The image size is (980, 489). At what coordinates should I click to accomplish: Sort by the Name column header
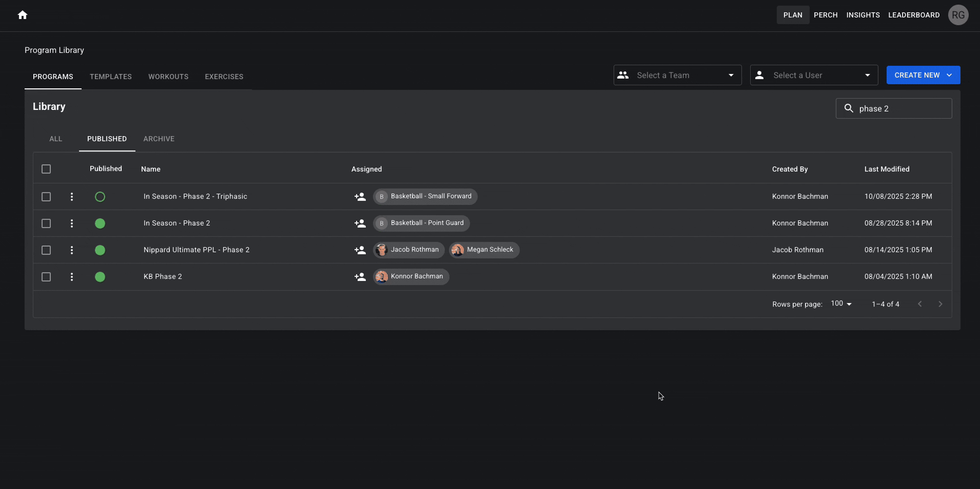click(150, 169)
